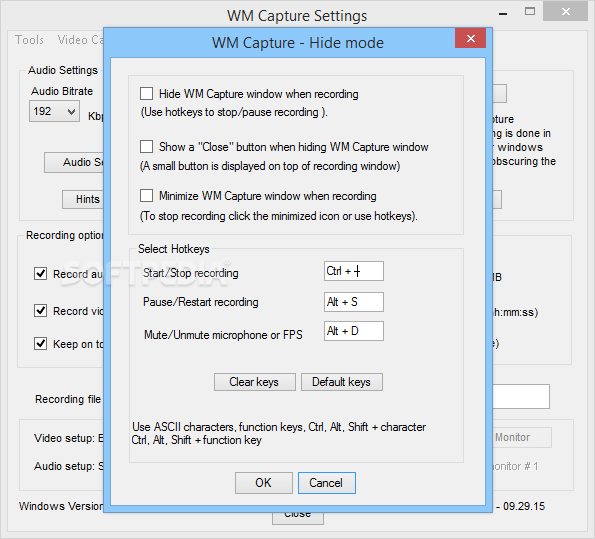Image resolution: width=595 pixels, height=539 pixels.
Task: Click the "Video setup:" status text
Action: pyautogui.click(x=69, y=438)
